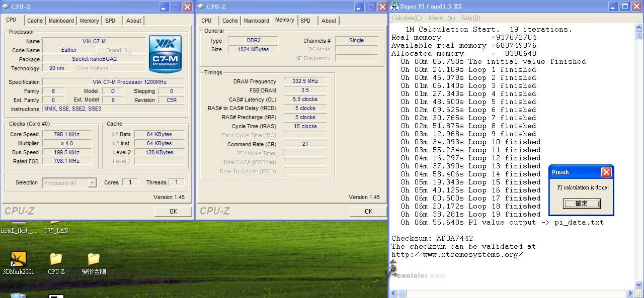Click the Channels # value Single
This screenshot has height=298, width=644.
(x=356, y=40)
